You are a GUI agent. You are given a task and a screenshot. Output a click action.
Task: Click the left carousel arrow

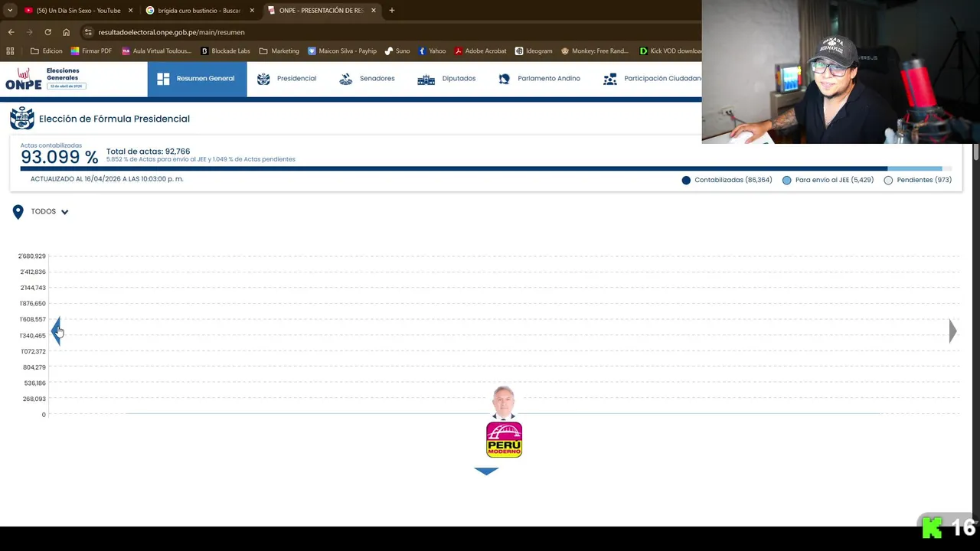coord(57,331)
